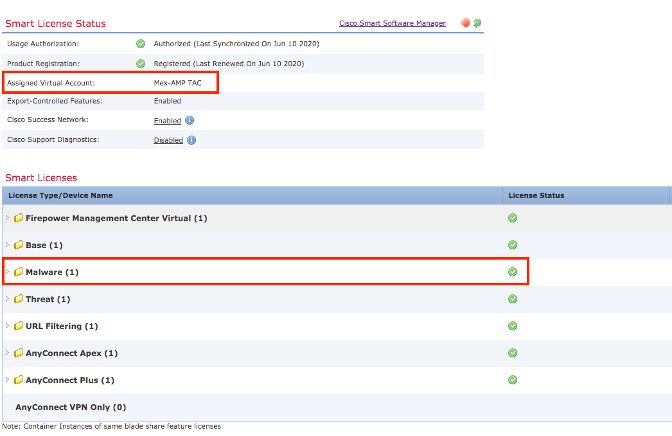The height and width of the screenshot is (436, 672).
Task: Select the Firepower Management Center Virtual (1) label
Action: point(116,218)
